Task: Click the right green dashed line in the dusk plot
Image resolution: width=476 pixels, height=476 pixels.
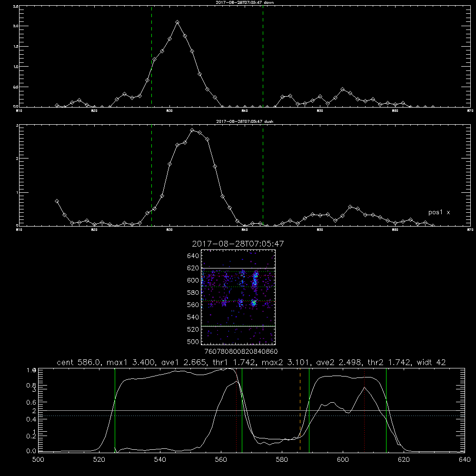Action: point(263,175)
